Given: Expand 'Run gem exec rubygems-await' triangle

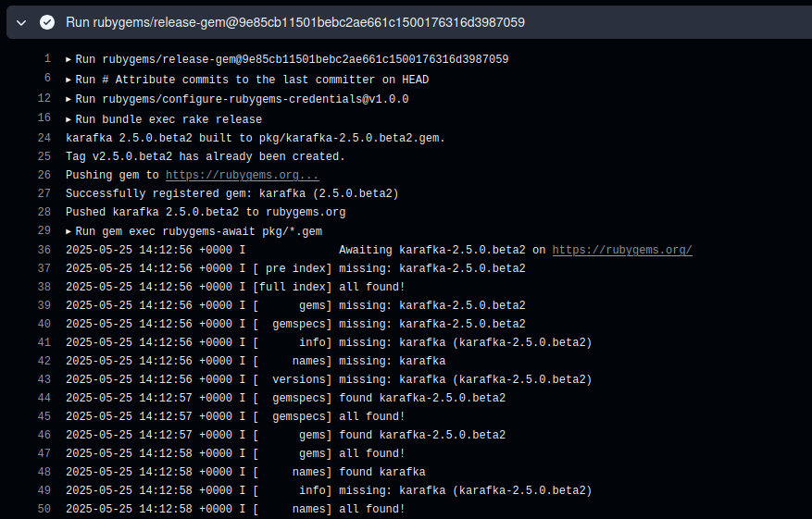Looking at the screenshot, I should click(69, 231).
